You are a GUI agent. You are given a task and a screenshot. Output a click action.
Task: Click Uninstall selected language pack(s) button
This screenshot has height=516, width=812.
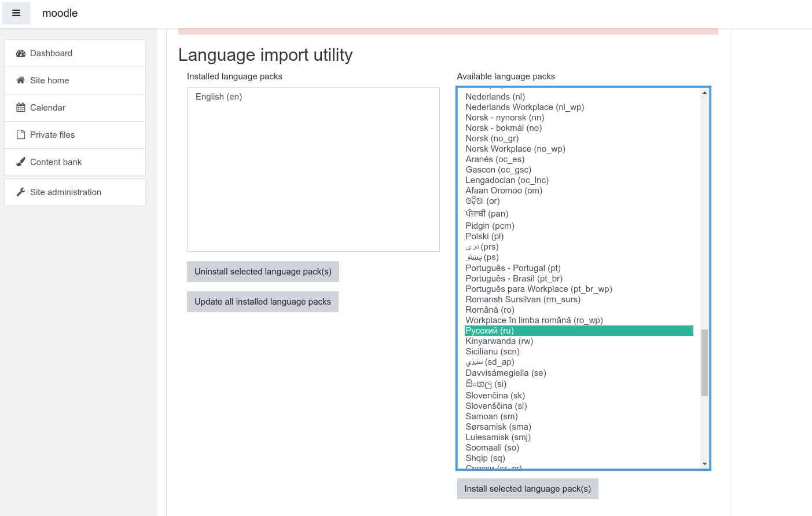pyautogui.click(x=263, y=272)
